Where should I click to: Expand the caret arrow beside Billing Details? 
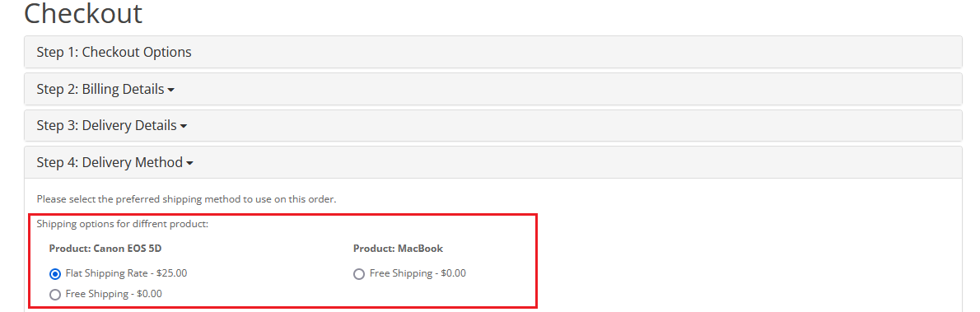171,90
